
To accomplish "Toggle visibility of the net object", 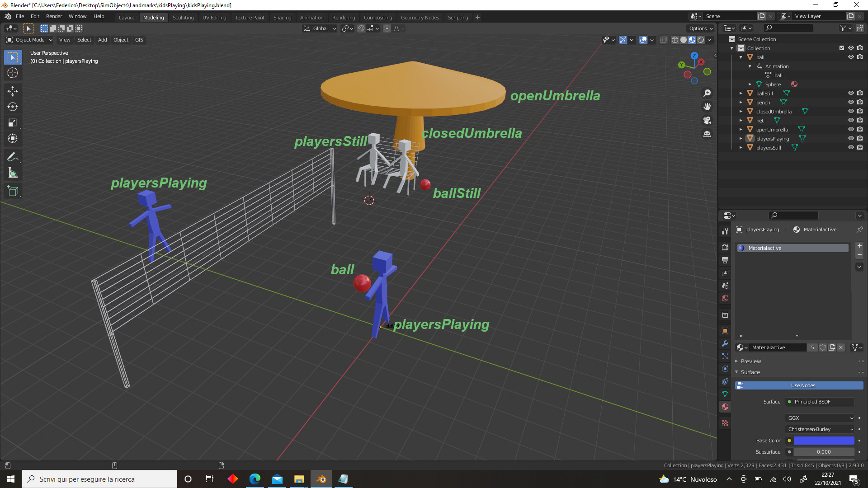I will click(851, 121).
